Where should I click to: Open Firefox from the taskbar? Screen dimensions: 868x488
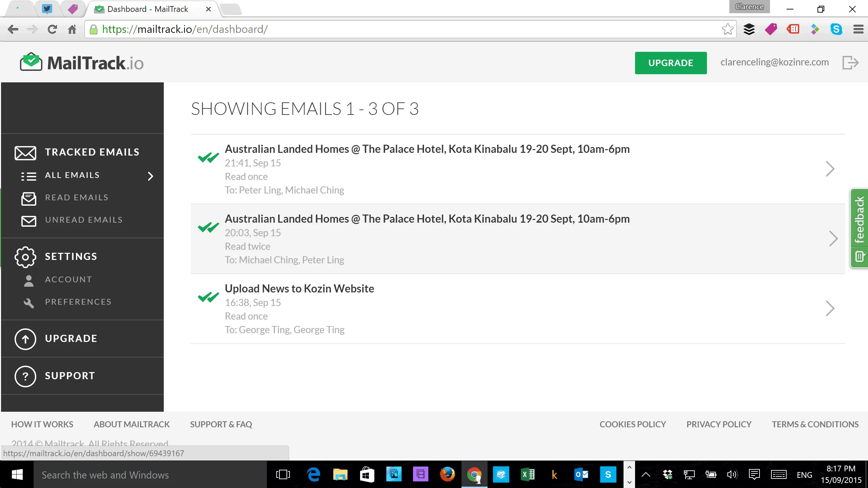(448, 474)
